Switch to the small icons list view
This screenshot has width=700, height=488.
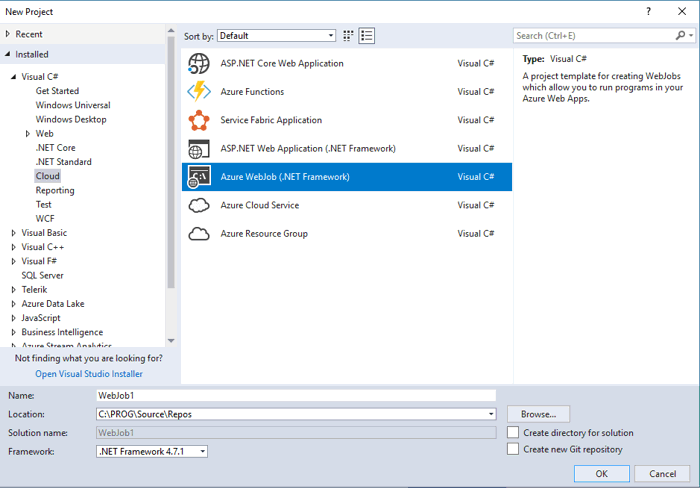click(x=367, y=36)
